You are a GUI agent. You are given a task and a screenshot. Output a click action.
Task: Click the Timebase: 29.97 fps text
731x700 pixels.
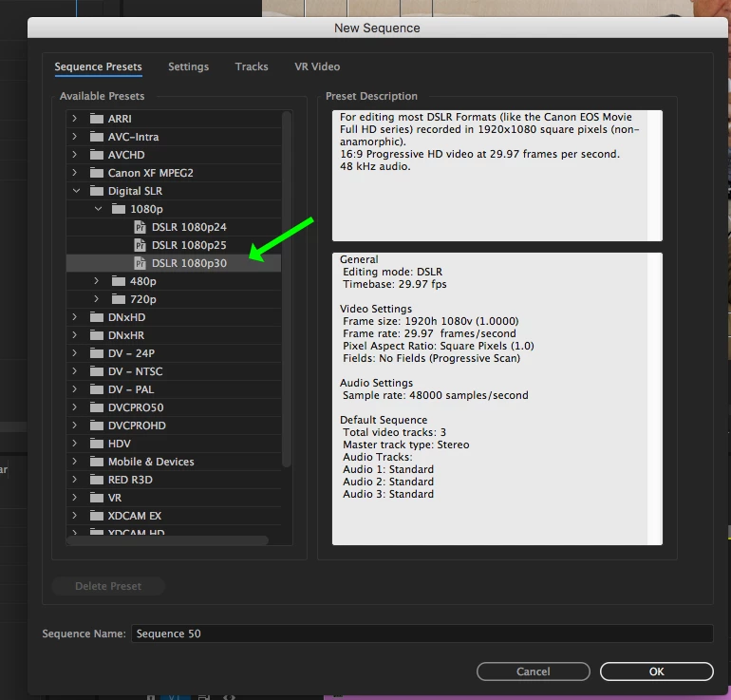(x=394, y=284)
